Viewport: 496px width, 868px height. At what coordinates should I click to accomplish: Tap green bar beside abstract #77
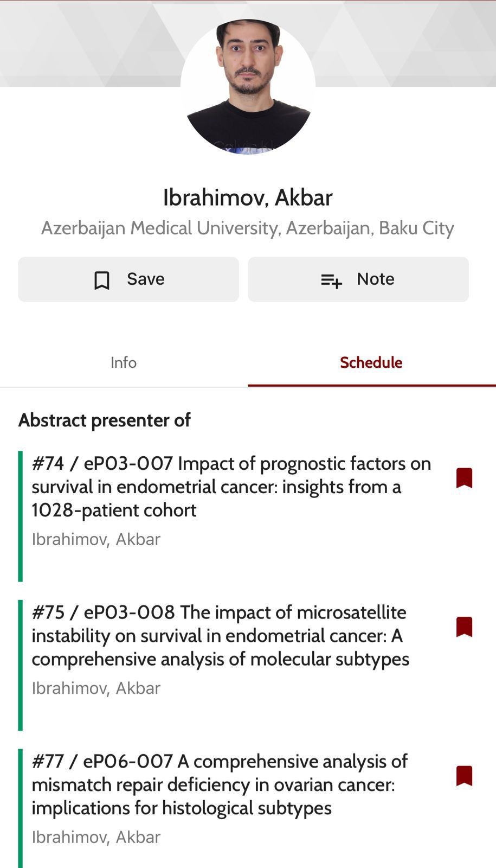pyautogui.click(x=21, y=808)
